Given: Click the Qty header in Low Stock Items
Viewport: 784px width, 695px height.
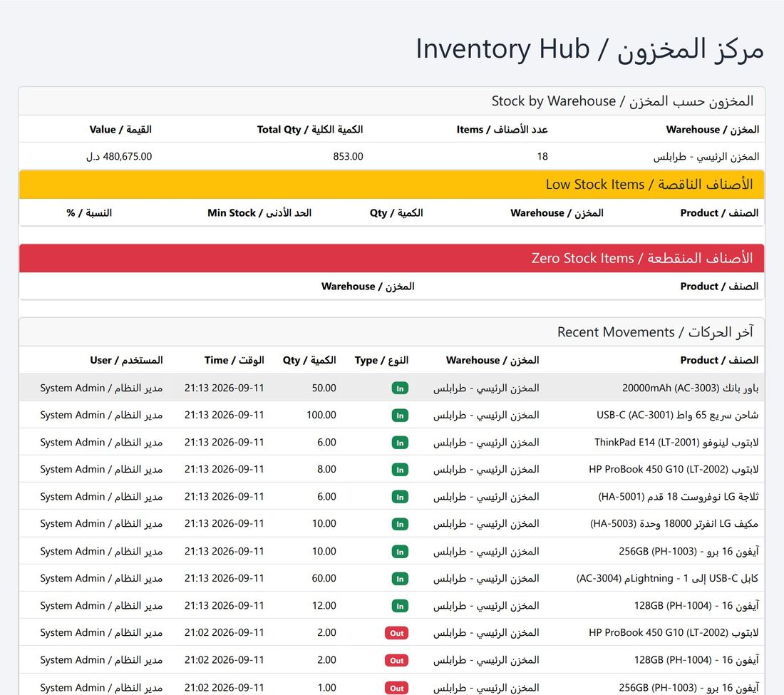Looking at the screenshot, I should coord(396,213).
